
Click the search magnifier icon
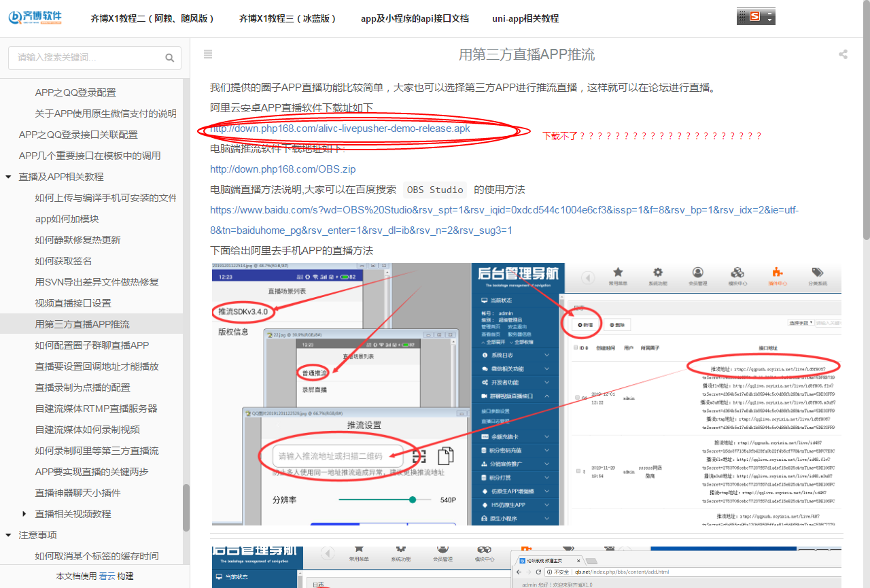(169, 58)
